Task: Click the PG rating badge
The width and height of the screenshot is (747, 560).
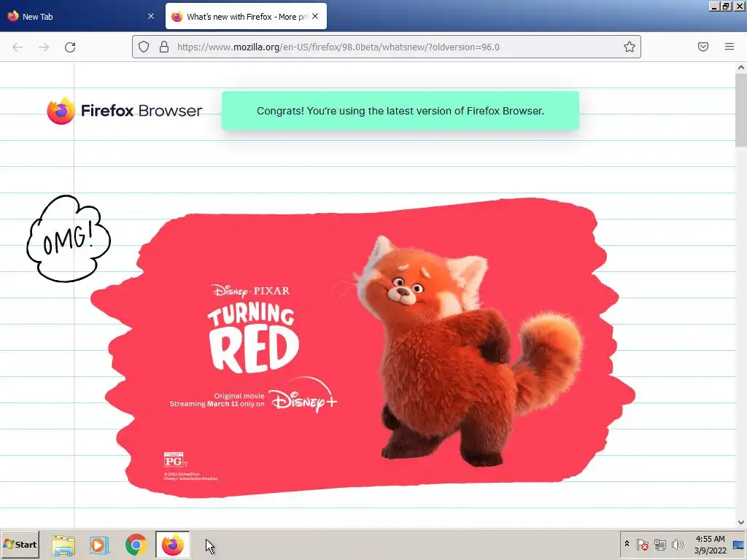Action: 174,460
